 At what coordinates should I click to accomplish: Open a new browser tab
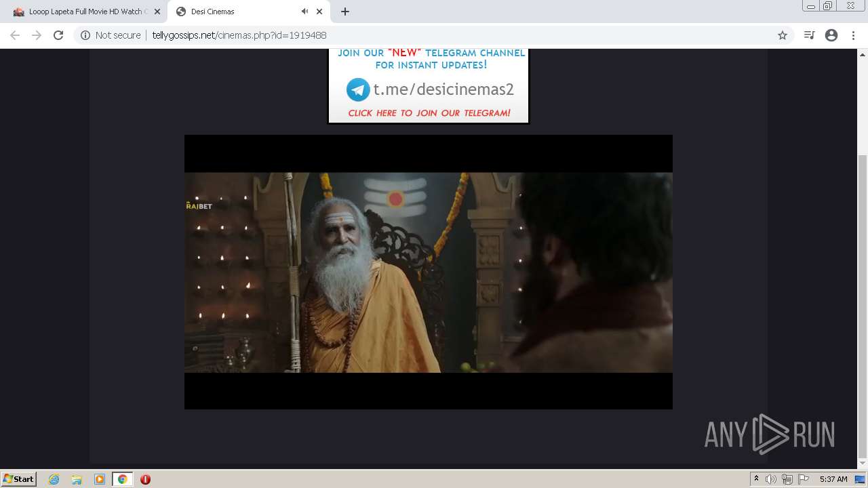coord(345,12)
